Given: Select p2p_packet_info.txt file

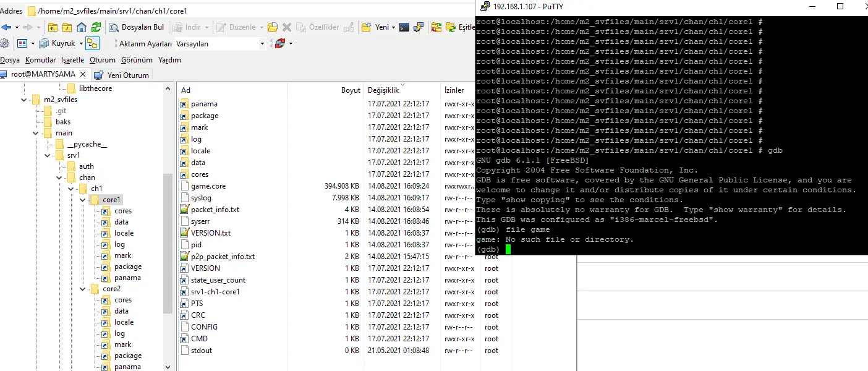Looking at the screenshot, I should 223,257.
